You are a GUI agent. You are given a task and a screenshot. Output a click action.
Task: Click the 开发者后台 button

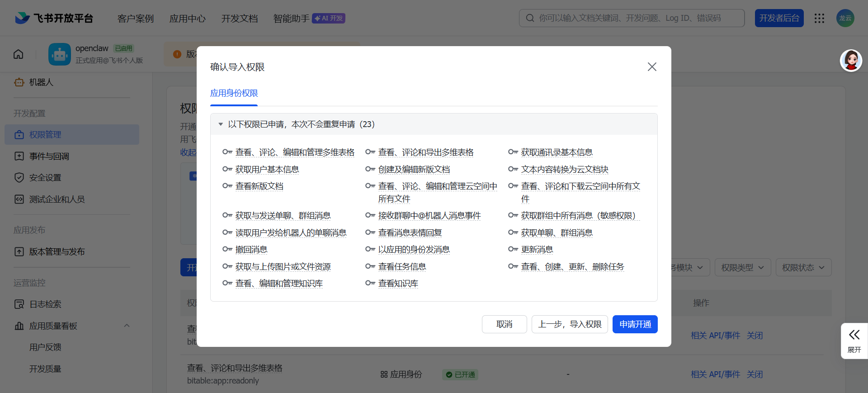tap(779, 18)
